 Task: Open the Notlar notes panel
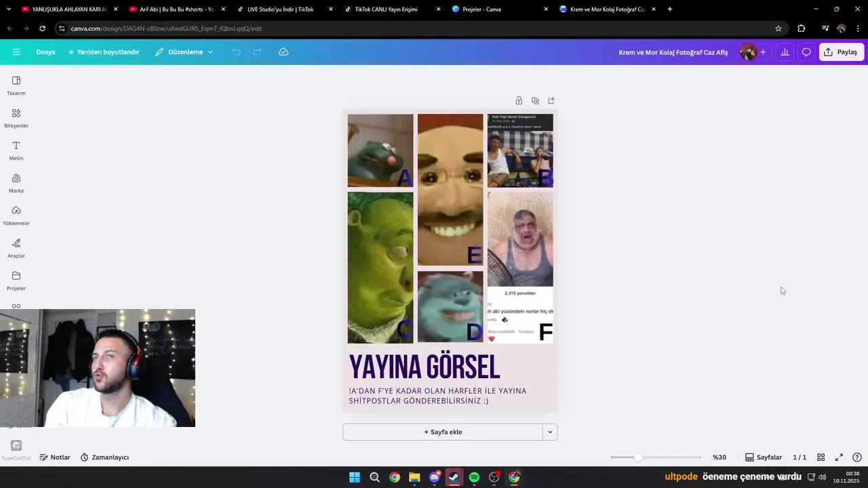tap(55, 457)
